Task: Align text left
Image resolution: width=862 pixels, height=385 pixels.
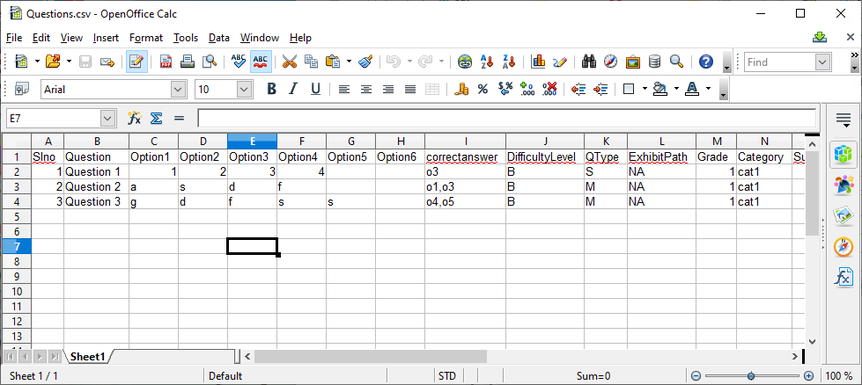Action: [344, 89]
